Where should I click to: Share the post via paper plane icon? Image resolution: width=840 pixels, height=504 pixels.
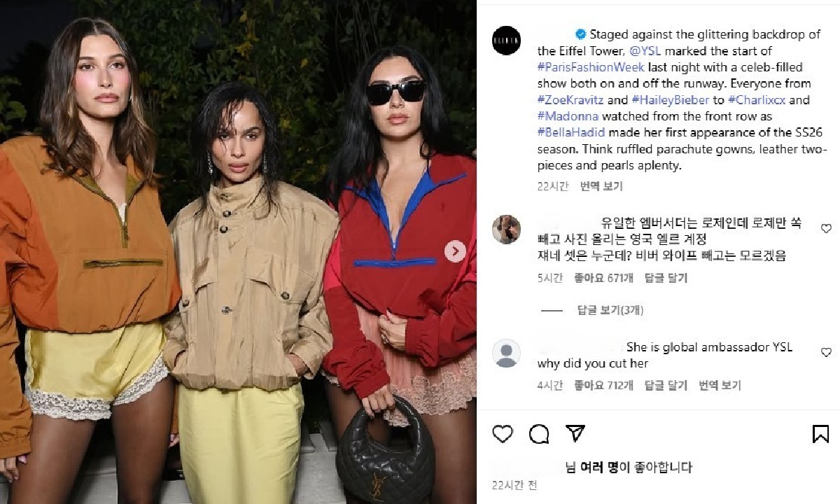pos(575,434)
